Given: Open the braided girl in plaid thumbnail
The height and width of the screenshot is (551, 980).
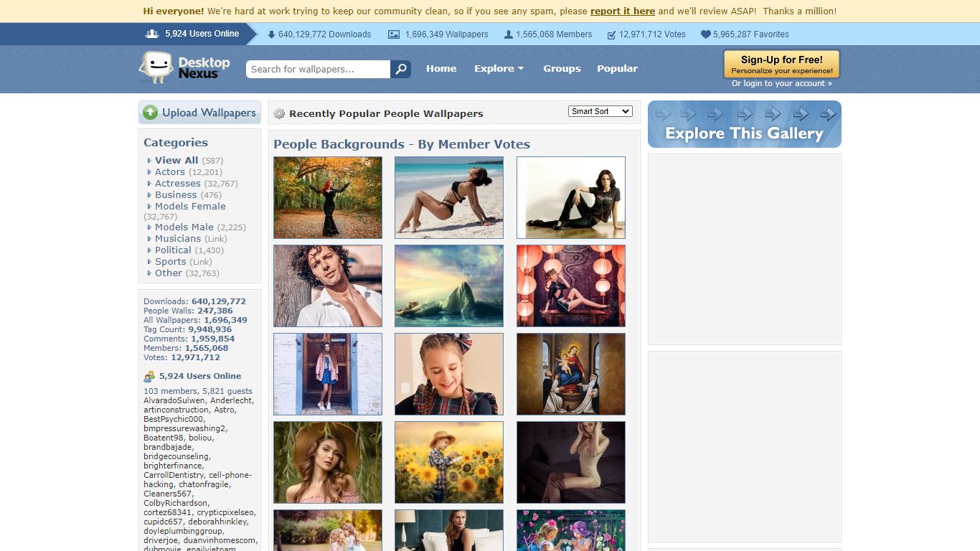Looking at the screenshot, I should click(449, 374).
